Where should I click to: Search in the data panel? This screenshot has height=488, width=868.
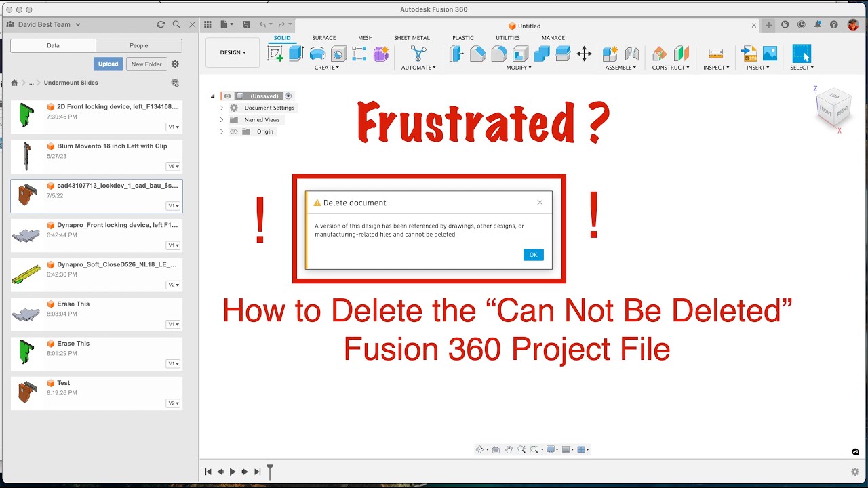click(176, 24)
